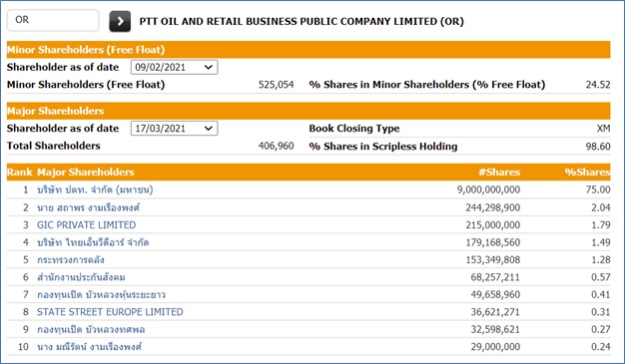The image size is (625, 364).
Task: Open STATE STREET EUROPE LIMITED link
Action: pos(110,312)
